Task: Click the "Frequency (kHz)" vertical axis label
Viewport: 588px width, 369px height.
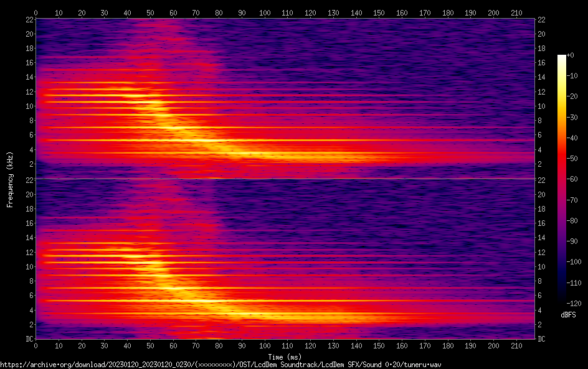Action: click(x=10, y=179)
